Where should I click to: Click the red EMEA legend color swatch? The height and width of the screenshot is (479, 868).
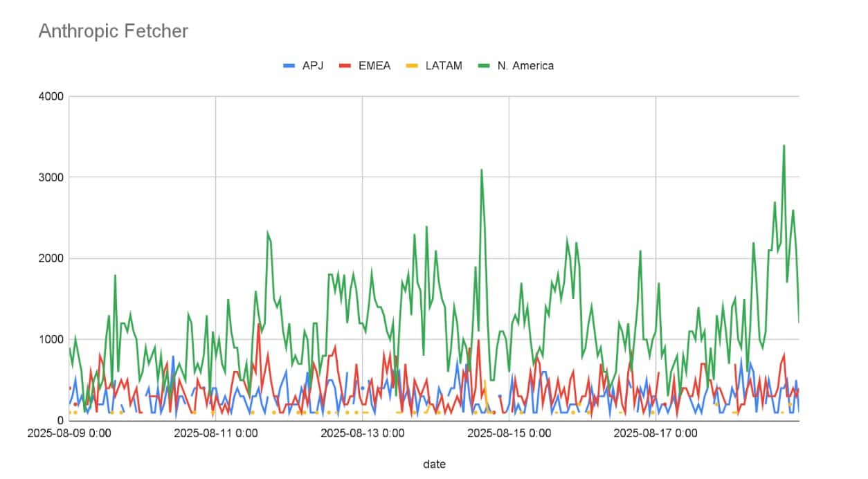[x=345, y=66]
